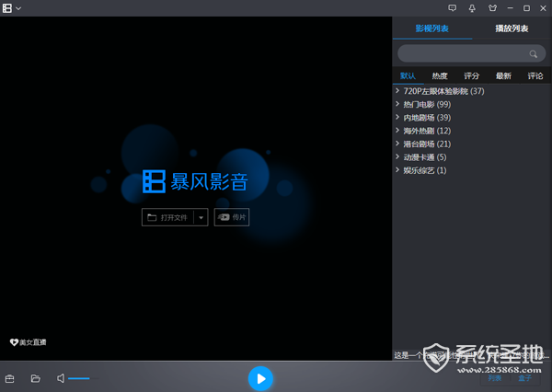Screen dimensions: 552x392
Task: Click the pin window on top icon
Action: (472, 8)
